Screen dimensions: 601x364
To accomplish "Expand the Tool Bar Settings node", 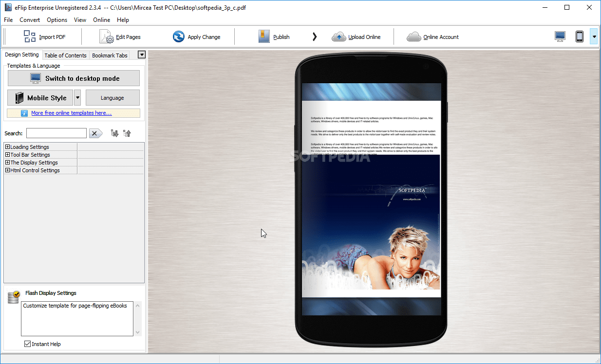I will [x=7, y=155].
